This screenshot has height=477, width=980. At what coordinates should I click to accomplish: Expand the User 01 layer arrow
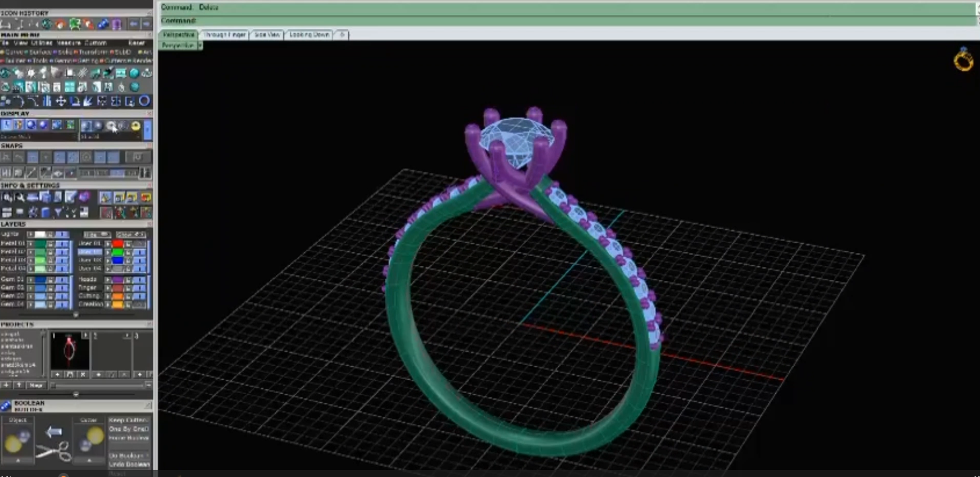click(108, 243)
